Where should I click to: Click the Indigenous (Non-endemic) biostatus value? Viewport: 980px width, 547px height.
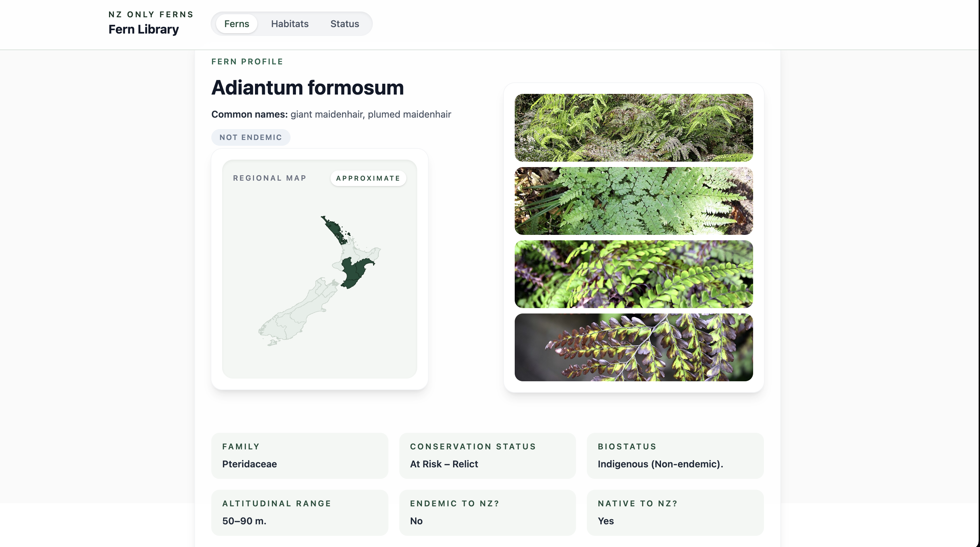[x=660, y=464]
